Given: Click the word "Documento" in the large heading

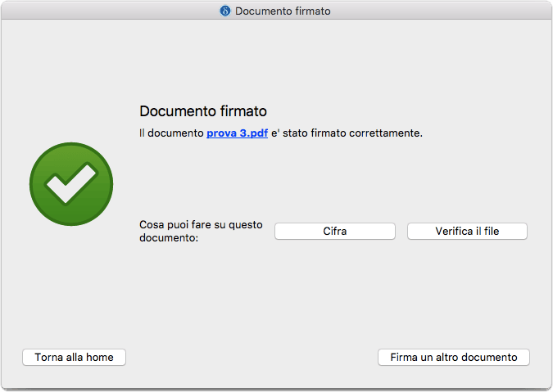Looking at the screenshot, I should [178, 111].
